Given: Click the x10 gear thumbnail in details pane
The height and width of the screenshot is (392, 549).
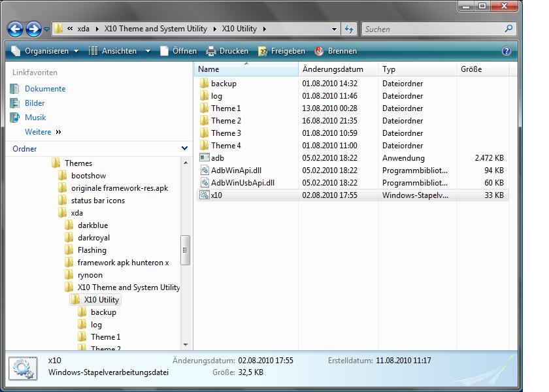Looking at the screenshot, I should 23,368.
